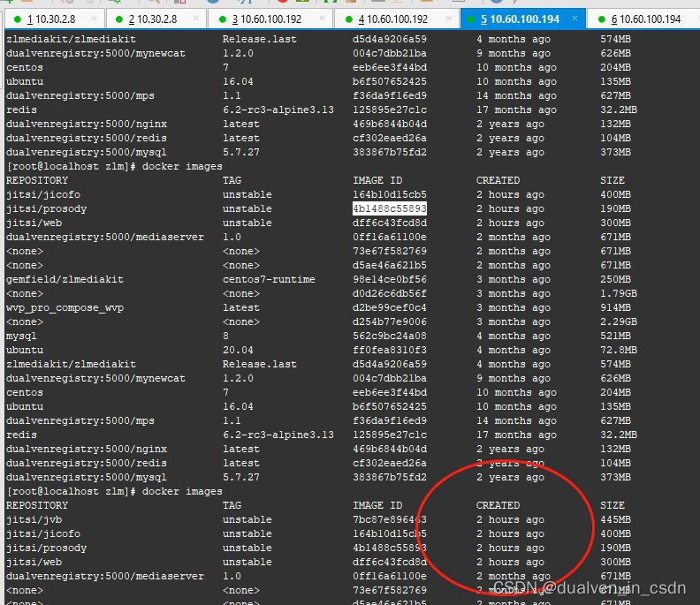Close session tab 2 10.30.2.8
The height and width of the screenshot is (605, 700).
195,19
